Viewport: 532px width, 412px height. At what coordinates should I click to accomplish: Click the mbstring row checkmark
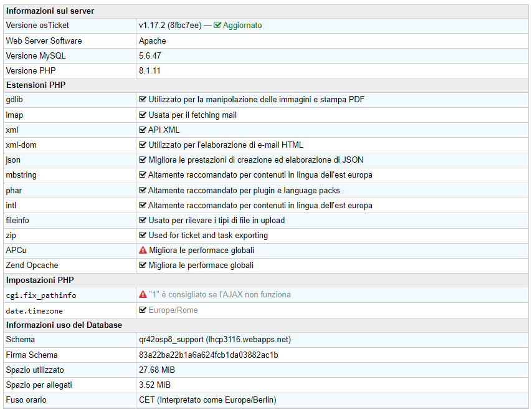click(143, 175)
